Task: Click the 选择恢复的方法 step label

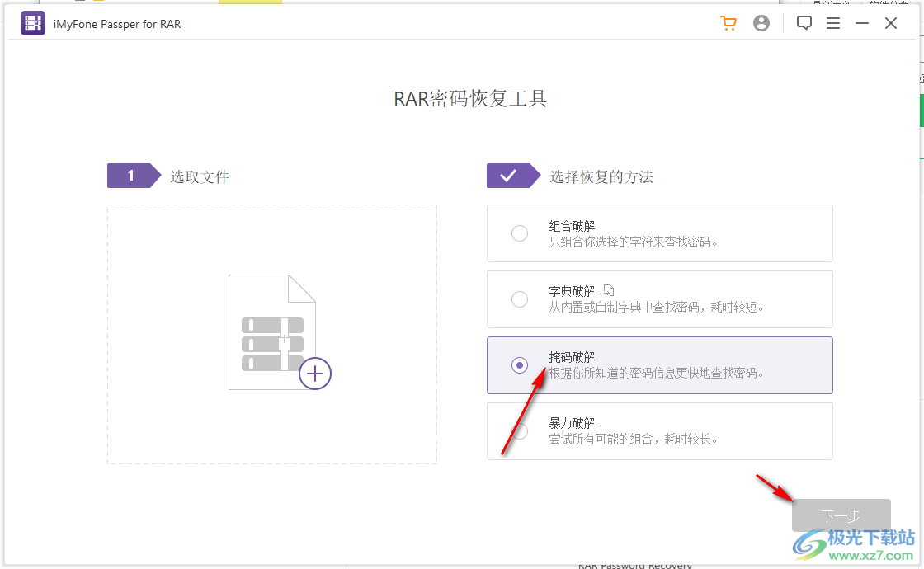Action: [x=601, y=176]
